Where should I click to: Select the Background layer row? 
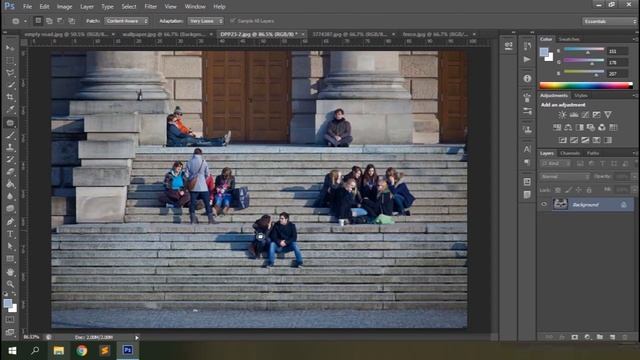pos(586,204)
